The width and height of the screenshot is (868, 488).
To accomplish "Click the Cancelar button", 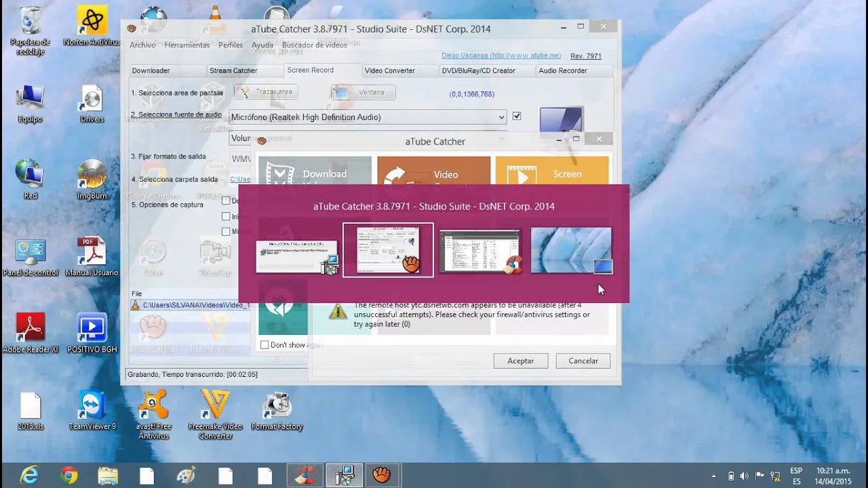I will click(583, 361).
